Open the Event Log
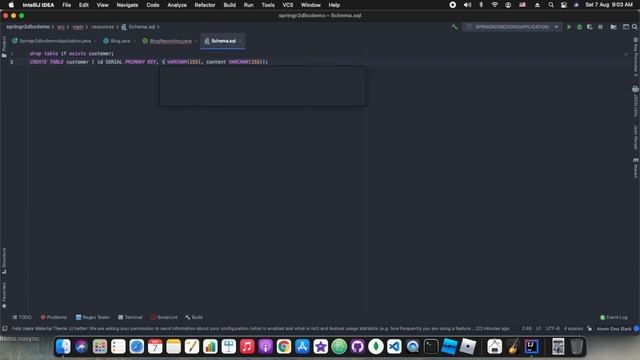The height and width of the screenshot is (360, 640). tap(613, 317)
